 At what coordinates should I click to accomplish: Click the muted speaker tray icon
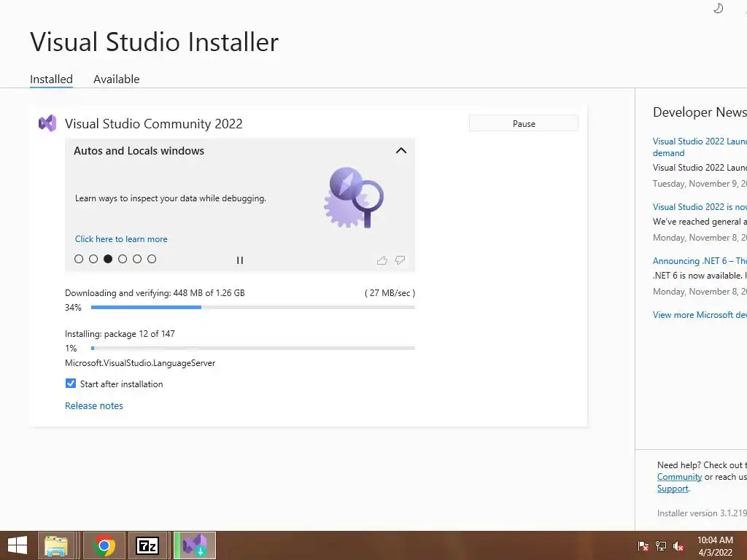[678, 546]
